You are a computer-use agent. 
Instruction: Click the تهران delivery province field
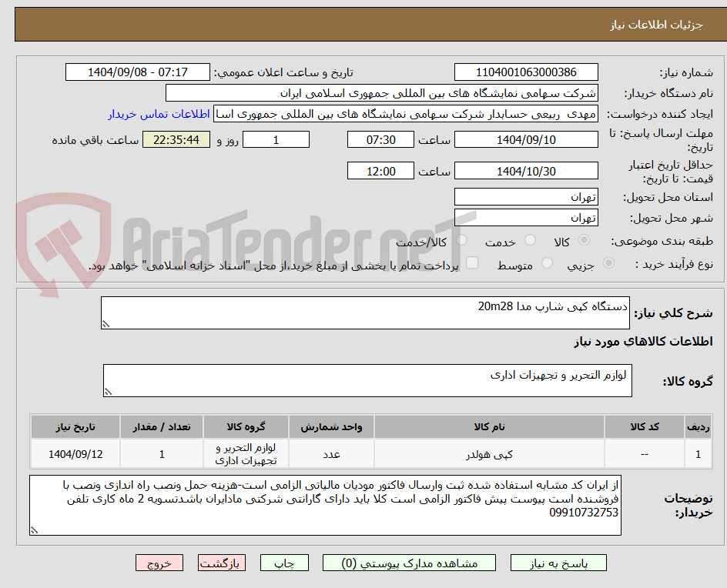pos(526,196)
